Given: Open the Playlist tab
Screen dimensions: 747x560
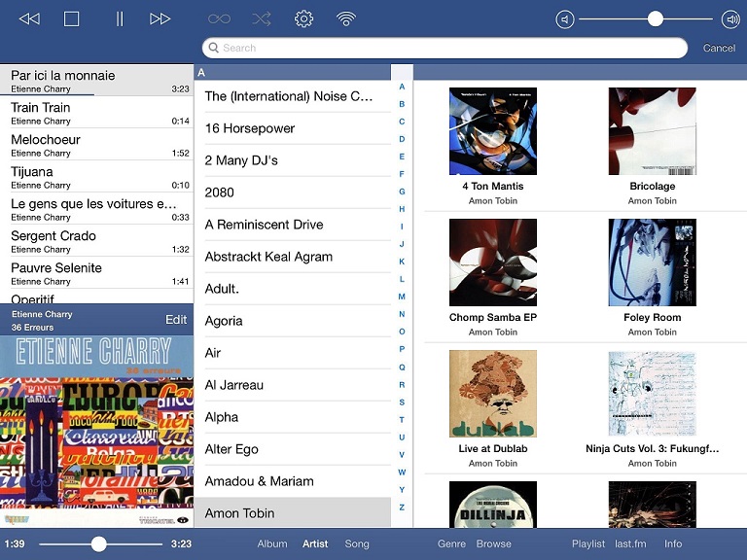Looking at the screenshot, I should point(588,543).
